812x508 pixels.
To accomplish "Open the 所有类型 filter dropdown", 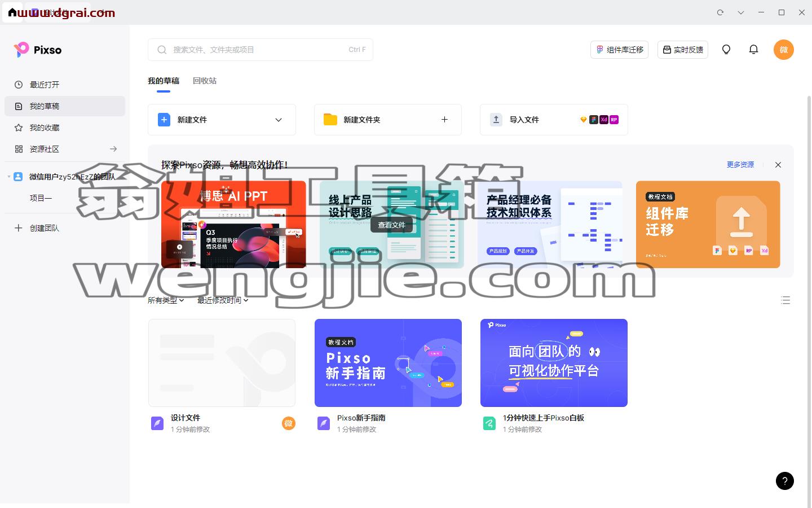I will point(166,300).
